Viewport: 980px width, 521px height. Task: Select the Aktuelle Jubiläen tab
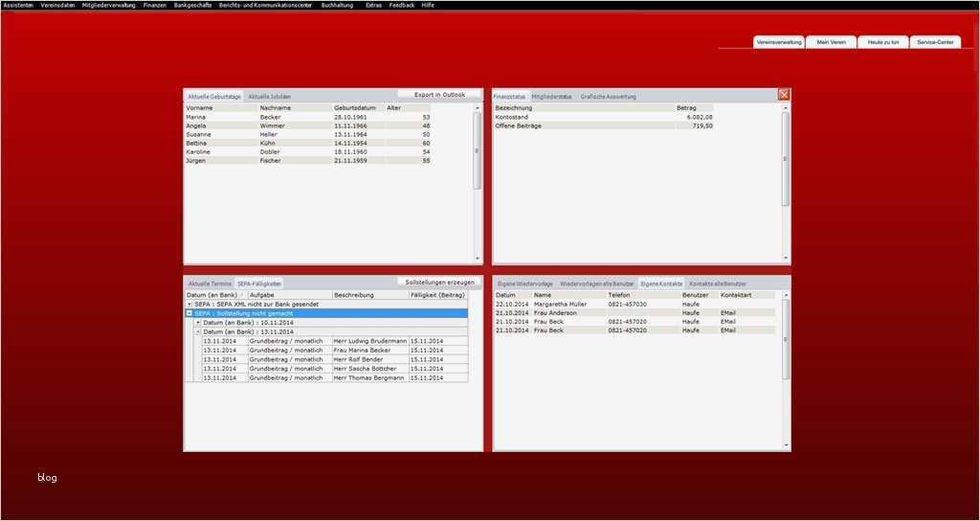pos(269,97)
